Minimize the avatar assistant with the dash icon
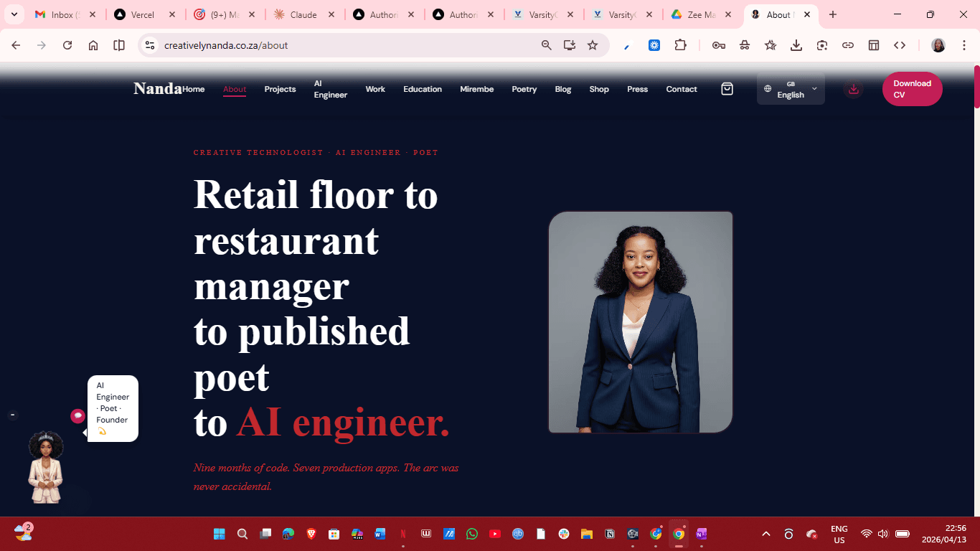The width and height of the screenshot is (980, 551). point(12,415)
